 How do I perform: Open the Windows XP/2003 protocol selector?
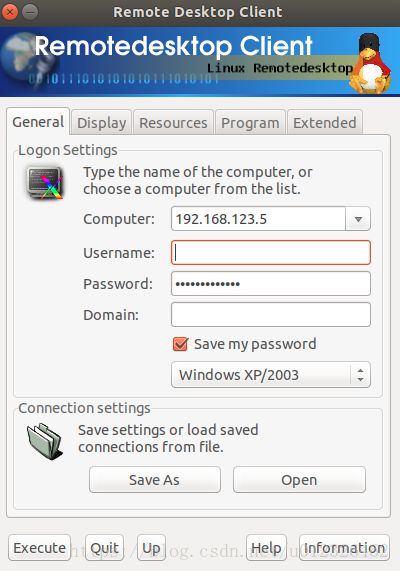coord(271,374)
